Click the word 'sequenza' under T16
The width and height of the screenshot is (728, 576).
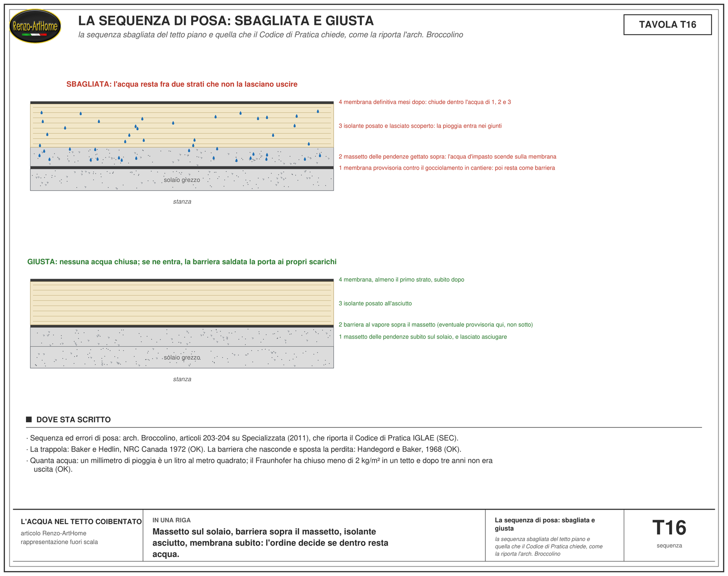point(669,546)
